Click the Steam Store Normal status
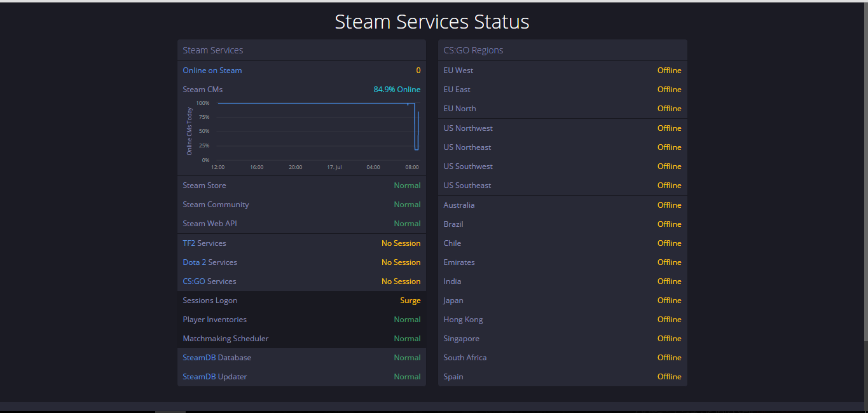The image size is (868, 413). coord(407,186)
